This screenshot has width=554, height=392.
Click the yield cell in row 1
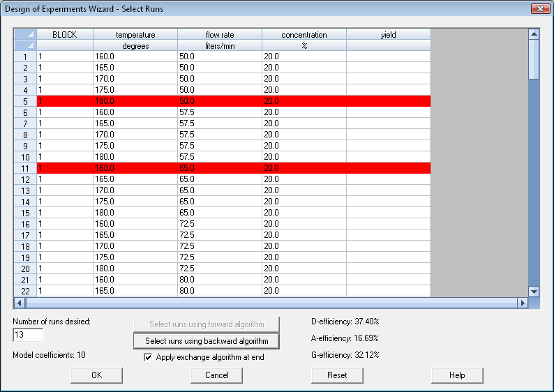tap(388, 56)
